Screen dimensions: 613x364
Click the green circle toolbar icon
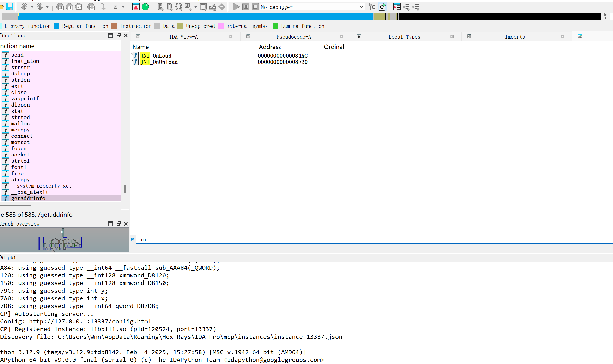[x=145, y=7]
